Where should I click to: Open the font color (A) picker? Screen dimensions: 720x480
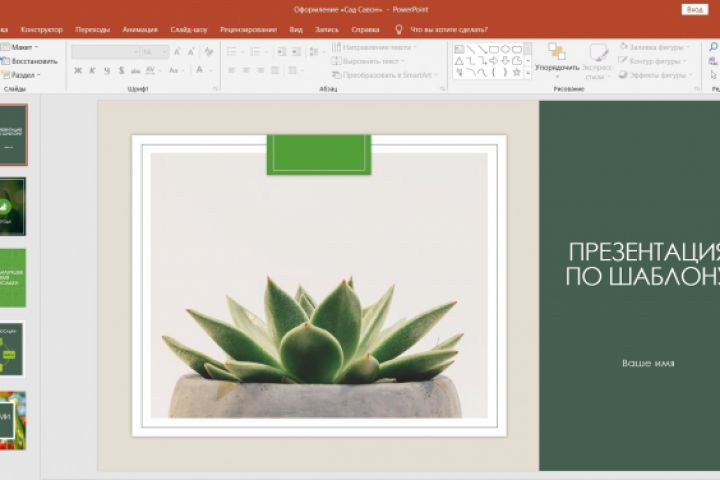click(x=200, y=71)
